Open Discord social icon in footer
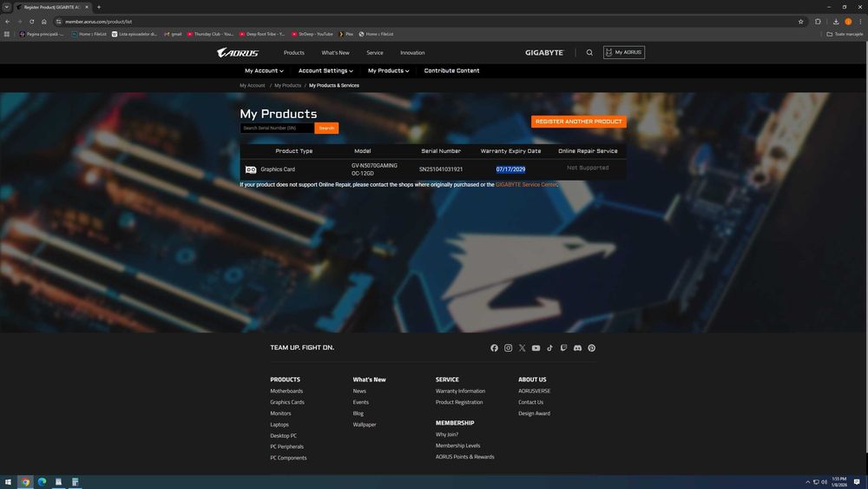 (577, 347)
